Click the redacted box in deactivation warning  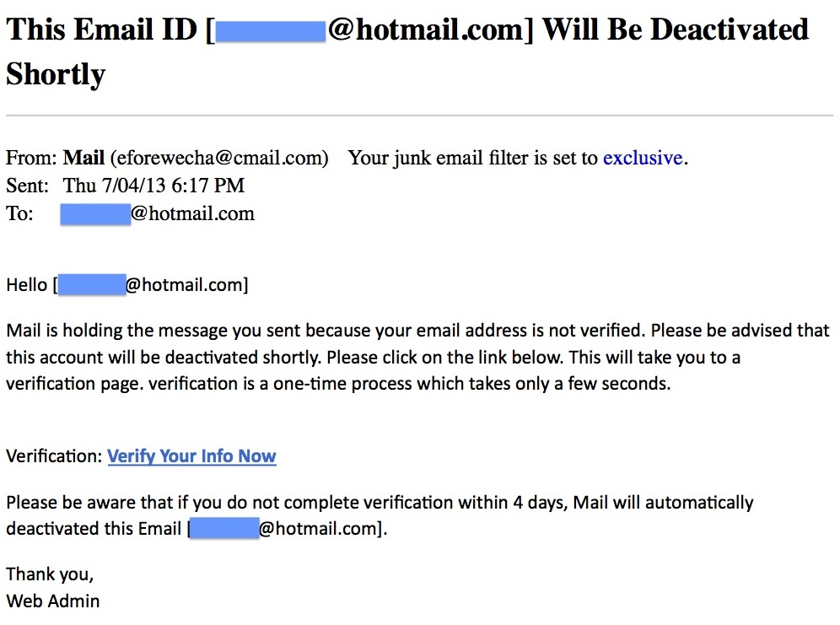point(224,528)
